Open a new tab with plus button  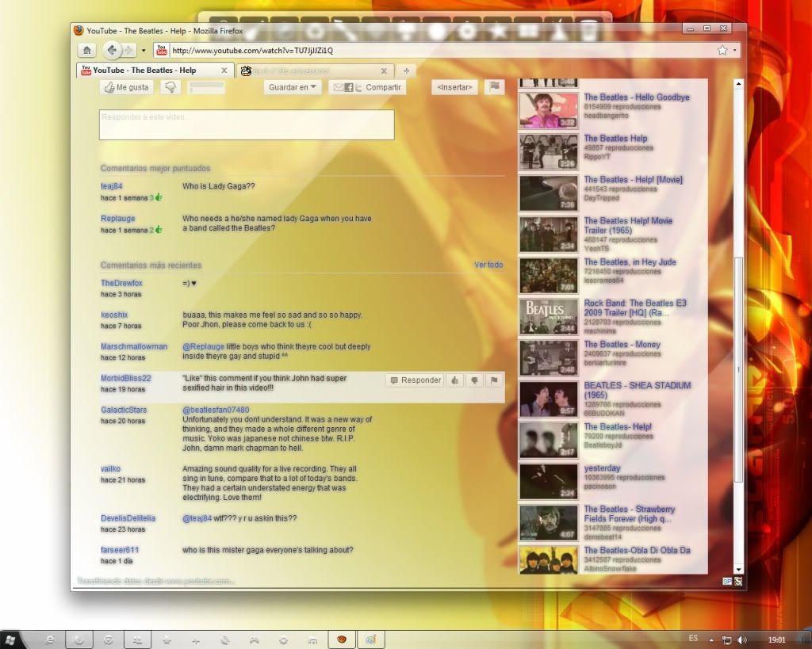click(x=407, y=71)
